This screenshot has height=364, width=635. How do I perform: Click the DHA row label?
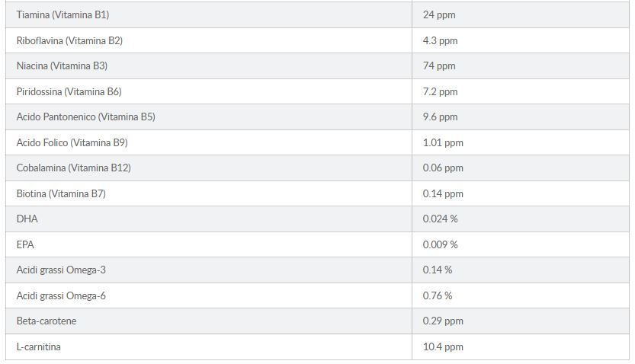(27, 219)
